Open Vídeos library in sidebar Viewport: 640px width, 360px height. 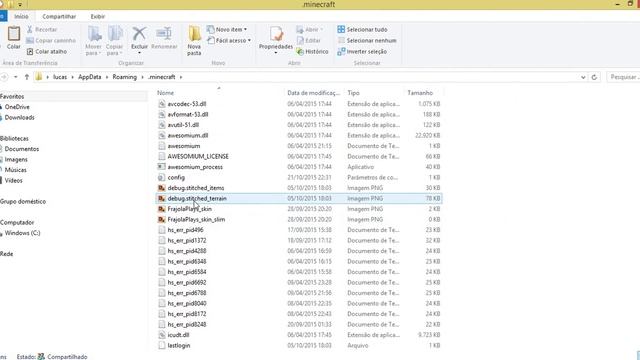(x=13, y=180)
